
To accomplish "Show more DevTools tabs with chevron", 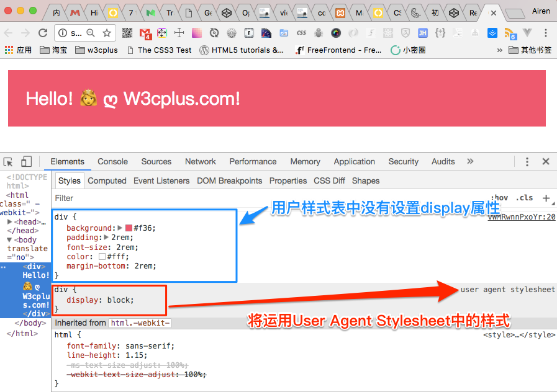I will pyautogui.click(x=470, y=161).
